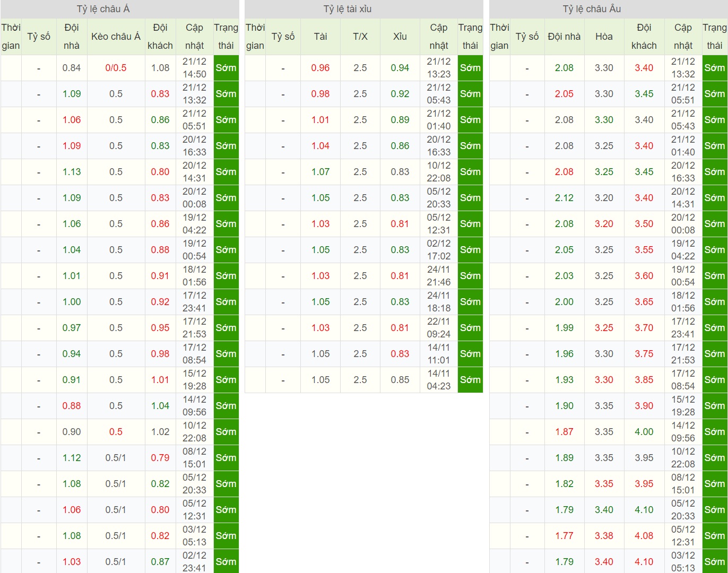Click 'Sớm' status in the 02/12 23:41 row
This screenshot has height=573, width=728.
226,561
